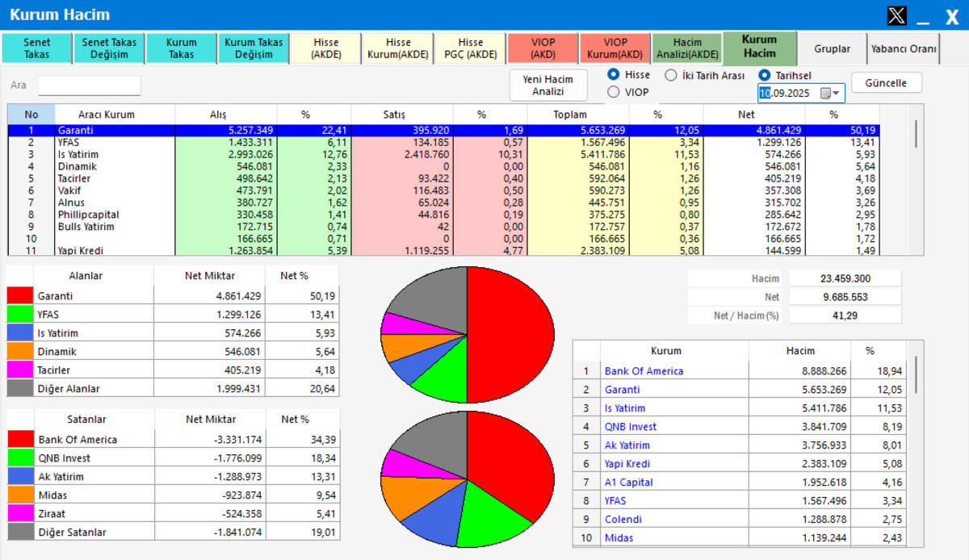969x560 pixels.
Task: Open the Yapi Kredi link in Kurum list
Action: pos(627,464)
